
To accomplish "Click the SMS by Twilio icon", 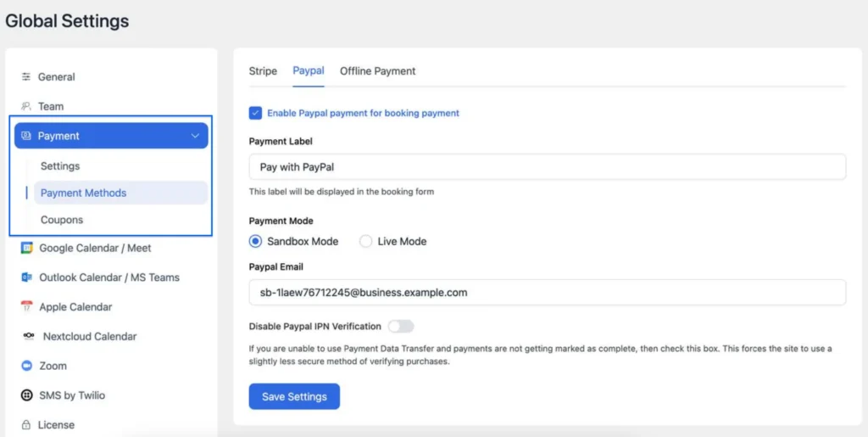I will (x=26, y=395).
